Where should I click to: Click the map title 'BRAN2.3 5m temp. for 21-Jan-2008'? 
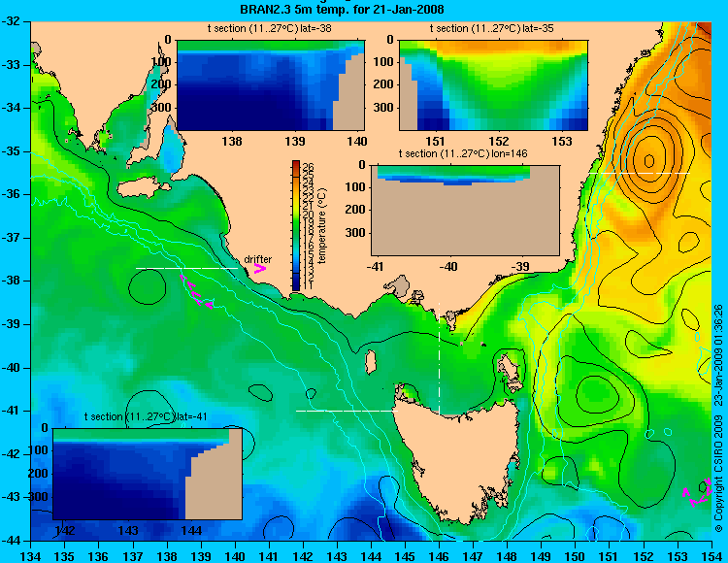[342, 9]
